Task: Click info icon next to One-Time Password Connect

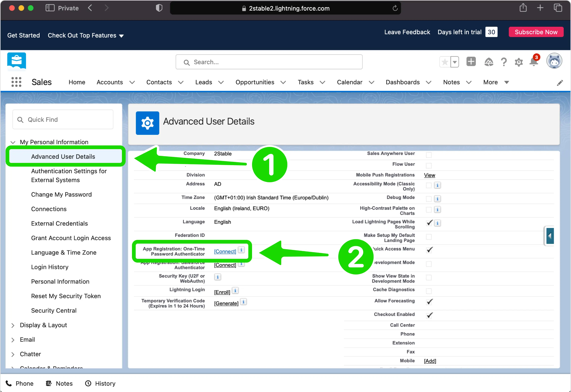Action: (x=241, y=250)
